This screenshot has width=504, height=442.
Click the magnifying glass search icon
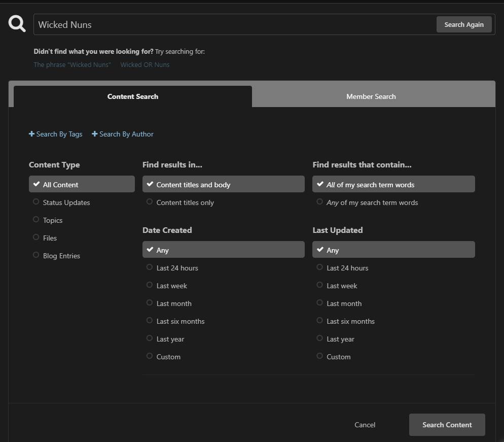click(x=17, y=24)
